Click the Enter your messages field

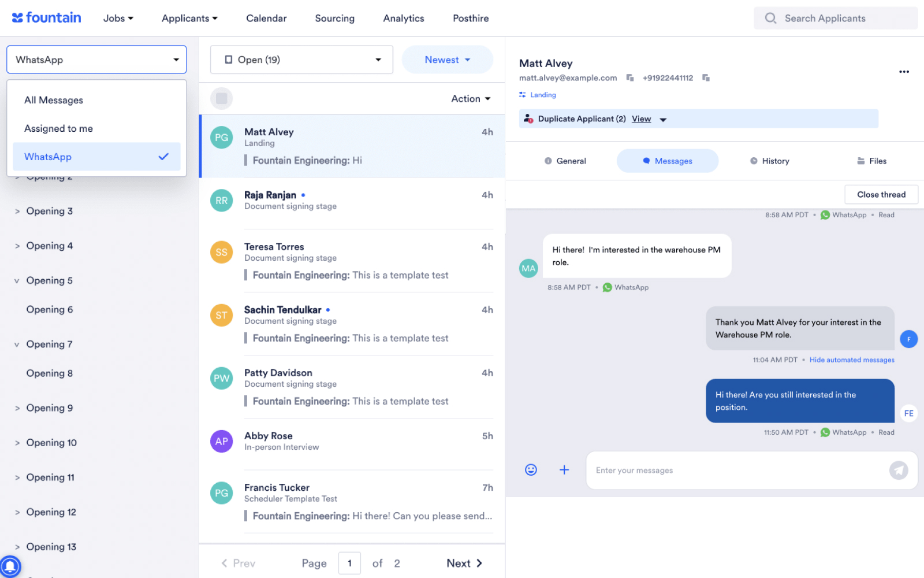tap(752, 470)
